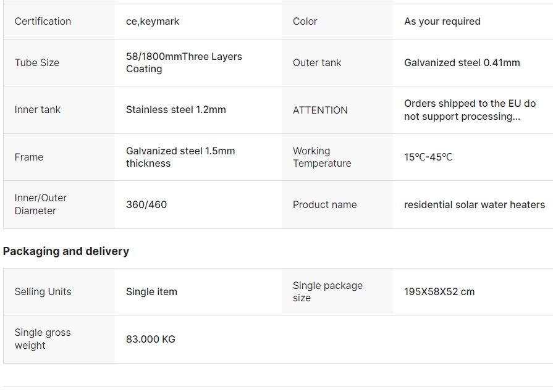553x392 pixels.
Task: Click the Galvanized steel 0.41mm value
Action: pyautogui.click(x=462, y=63)
